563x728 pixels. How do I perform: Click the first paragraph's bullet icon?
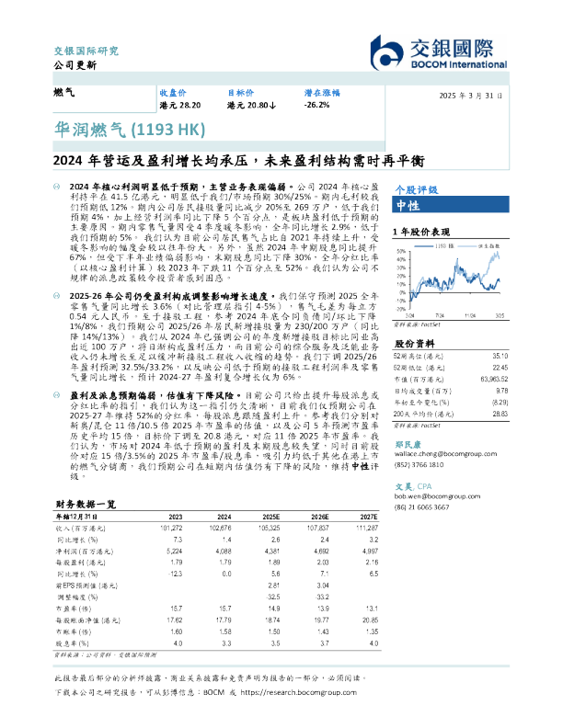pyautogui.click(x=57, y=187)
